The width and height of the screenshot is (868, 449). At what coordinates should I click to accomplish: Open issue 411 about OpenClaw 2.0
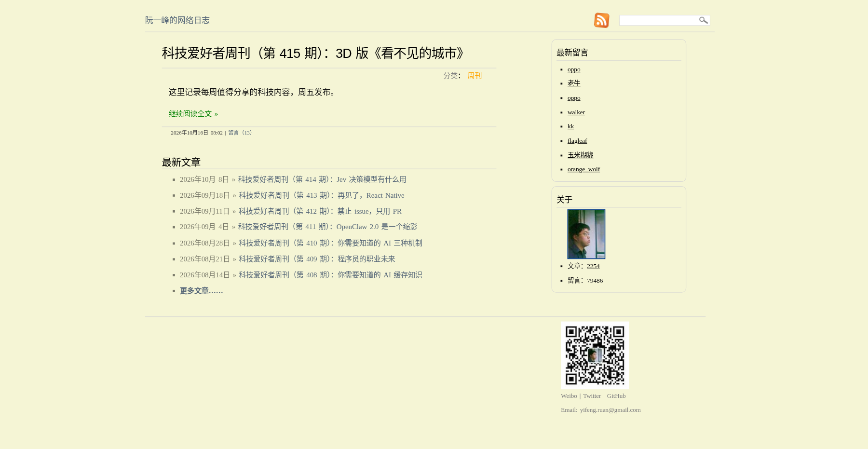point(328,227)
